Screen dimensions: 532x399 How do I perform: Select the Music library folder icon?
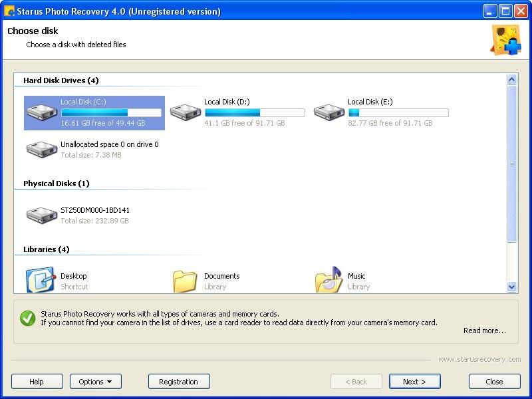pyautogui.click(x=329, y=279)
